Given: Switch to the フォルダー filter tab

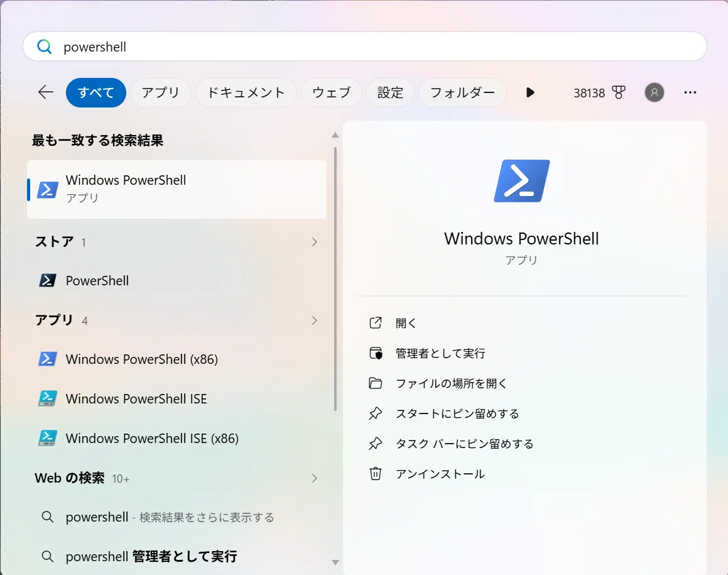Looking at the screenshot, I should pyautogui.click(x=462, y=92).
